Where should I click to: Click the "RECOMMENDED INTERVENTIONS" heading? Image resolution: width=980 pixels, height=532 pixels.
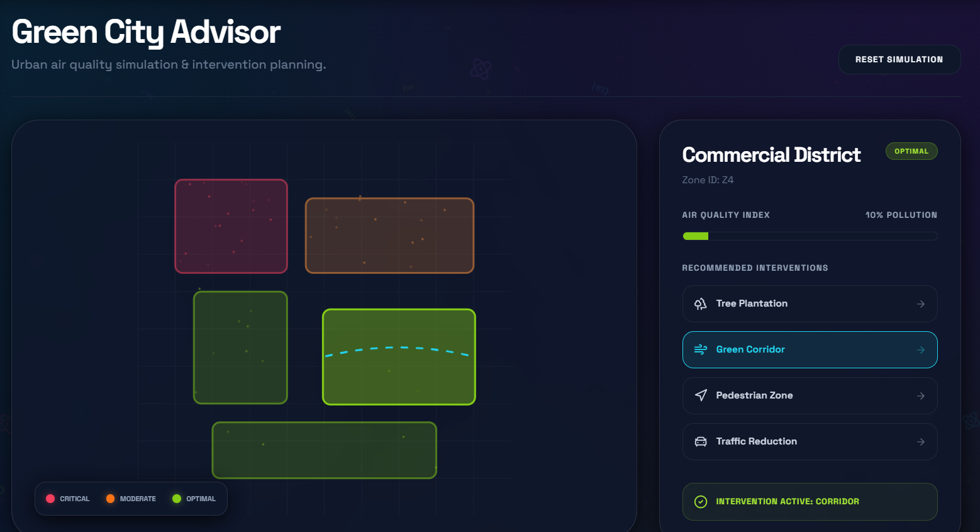point(755,268)
